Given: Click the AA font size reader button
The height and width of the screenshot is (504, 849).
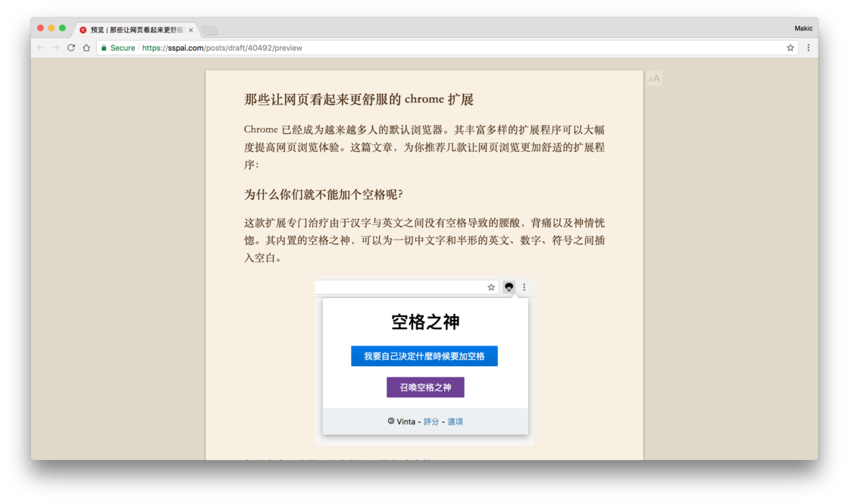Looking at the screenshot, I should pyautogui.click(x=654, y=79).
